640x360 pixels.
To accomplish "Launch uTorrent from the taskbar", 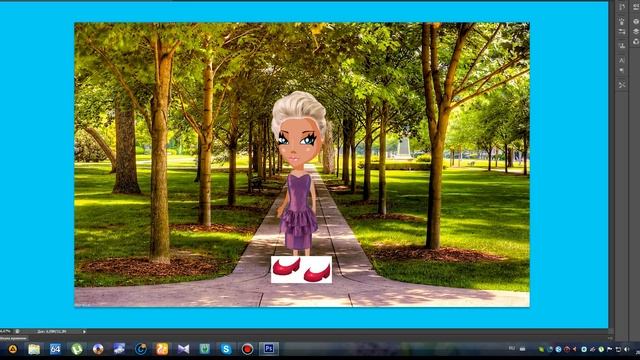I will (x=77, y=349).
